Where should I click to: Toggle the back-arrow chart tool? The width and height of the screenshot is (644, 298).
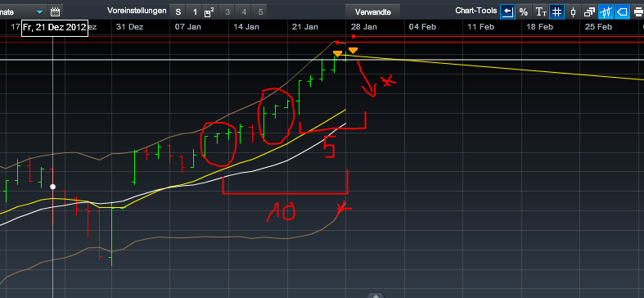pos(507,12)
